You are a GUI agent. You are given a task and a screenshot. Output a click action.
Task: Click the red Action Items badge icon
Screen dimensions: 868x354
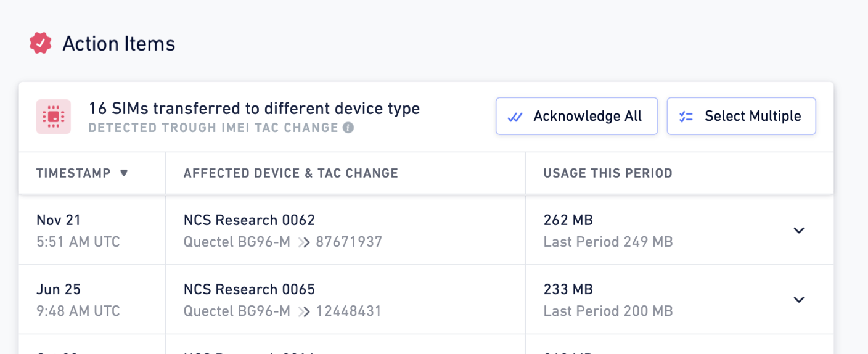[x=40, y=43]
